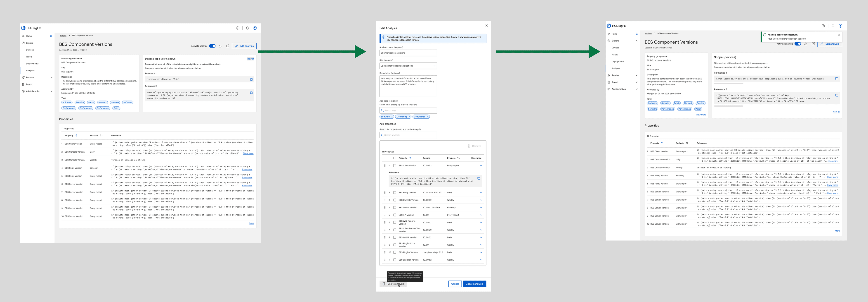This screenshot has height=302, width=868.
Task: Expand the BES Plugin Portal Version row
Action: coord(481,245)
